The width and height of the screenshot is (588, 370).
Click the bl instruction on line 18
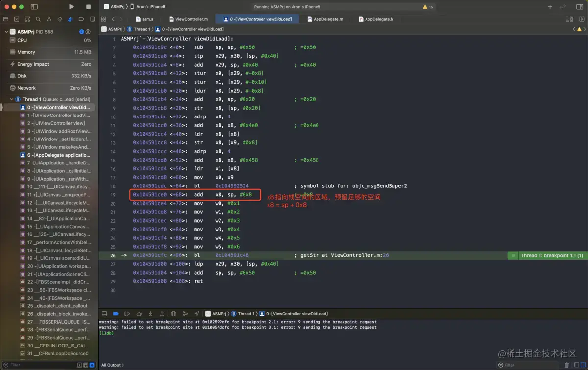pos(196,186)
